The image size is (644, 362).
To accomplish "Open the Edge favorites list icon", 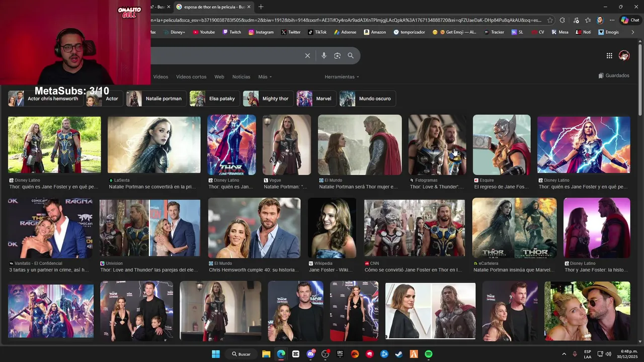I will [x=588, y=20].
